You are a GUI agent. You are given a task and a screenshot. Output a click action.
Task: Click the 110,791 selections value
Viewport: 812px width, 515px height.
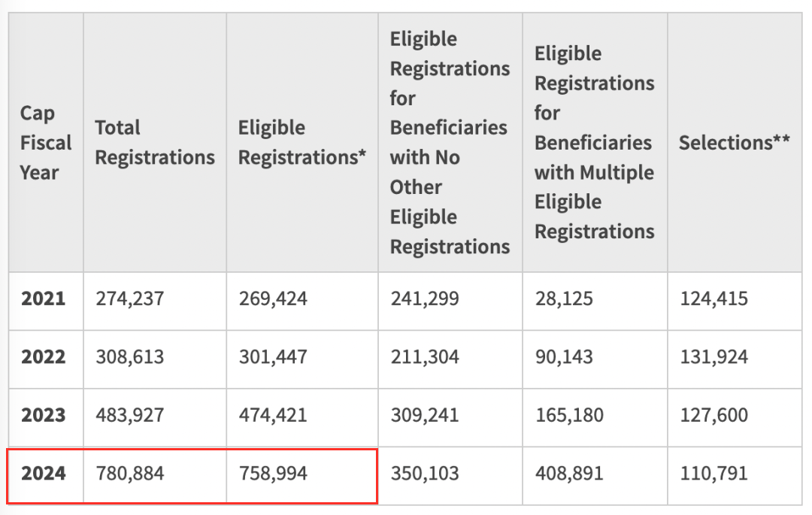coord(714,473)
